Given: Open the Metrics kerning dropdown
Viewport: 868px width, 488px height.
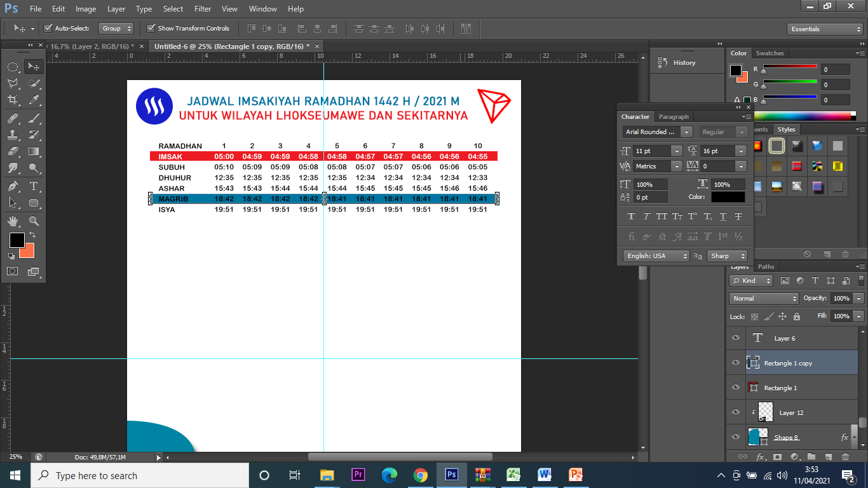Looking at the screenshot, I should pyautogui.click(x=677, y=166).
